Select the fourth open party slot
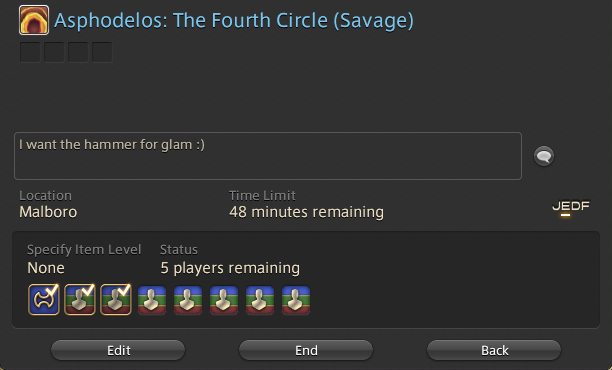Screen dimensions: 612x370 152,300
